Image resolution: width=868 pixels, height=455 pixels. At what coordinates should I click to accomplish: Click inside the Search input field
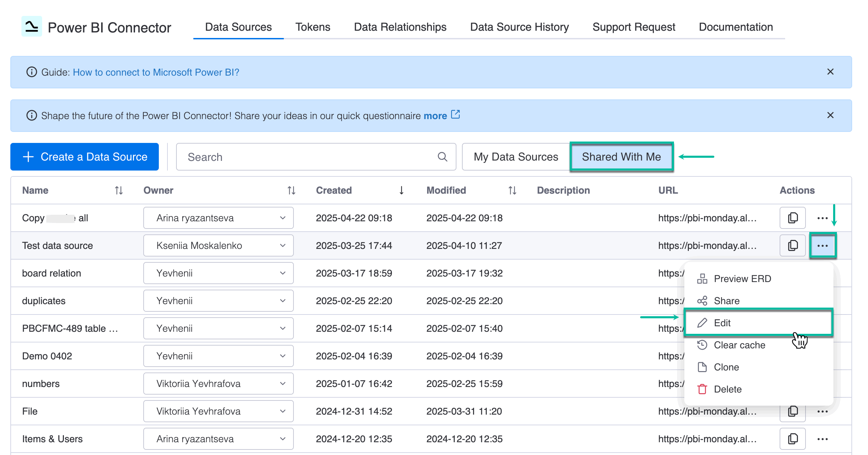pyautogui.click(x=293, y=157)
